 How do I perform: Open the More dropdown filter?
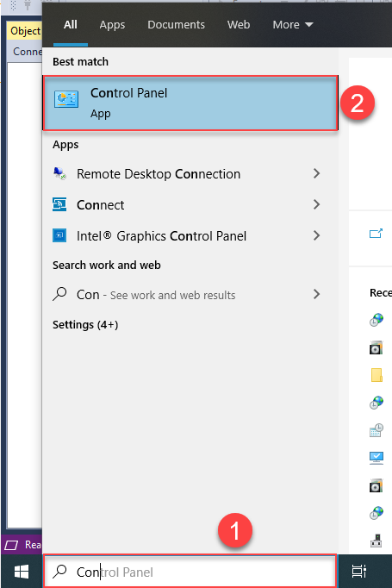pos(293,25)
